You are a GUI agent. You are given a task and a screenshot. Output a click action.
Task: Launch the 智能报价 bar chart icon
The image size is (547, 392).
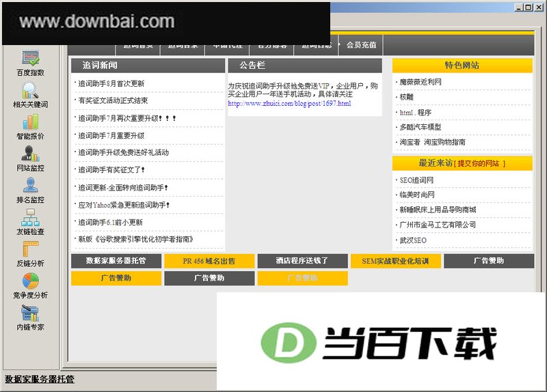point(30,122)
